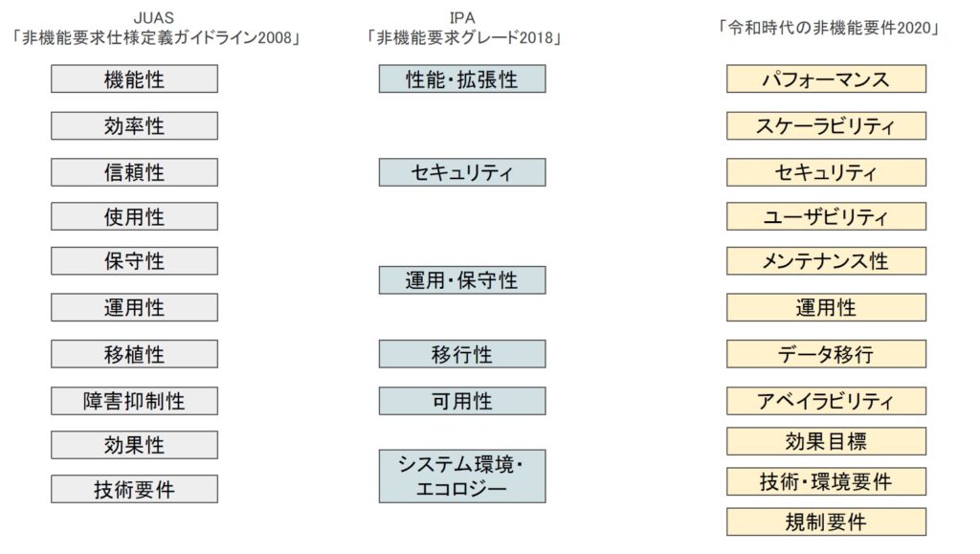
Task: Select the メンテナンス性 box
Action: [x=826, y=261]
